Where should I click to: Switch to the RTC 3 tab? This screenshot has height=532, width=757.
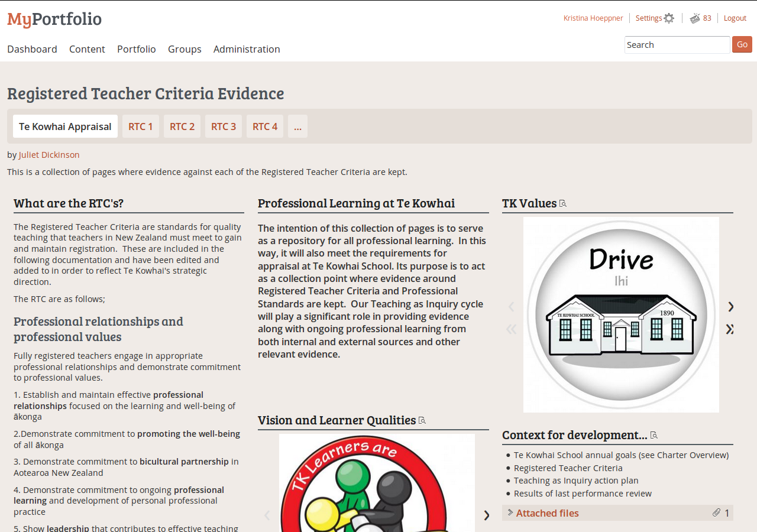[x=224, y=126]
